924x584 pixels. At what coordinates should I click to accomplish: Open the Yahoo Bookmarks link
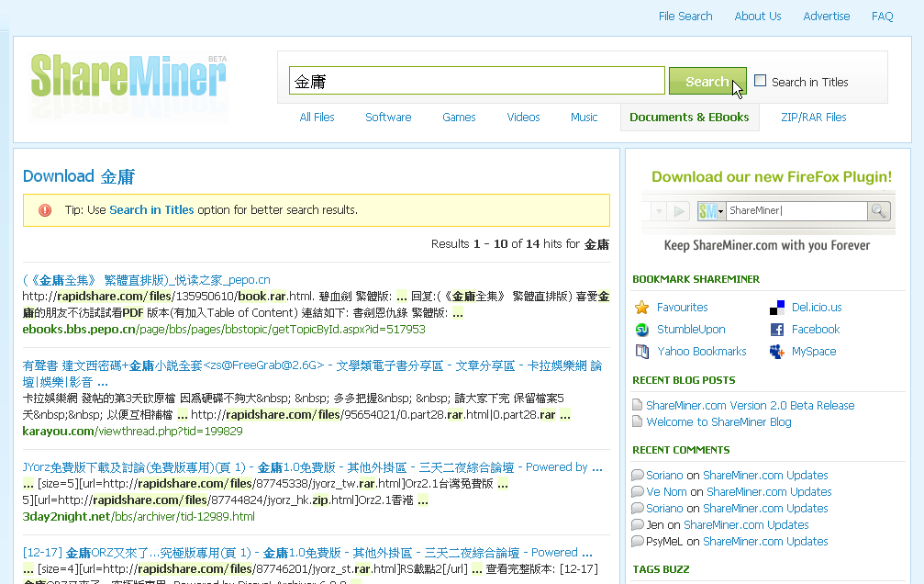tap(702, 352)
